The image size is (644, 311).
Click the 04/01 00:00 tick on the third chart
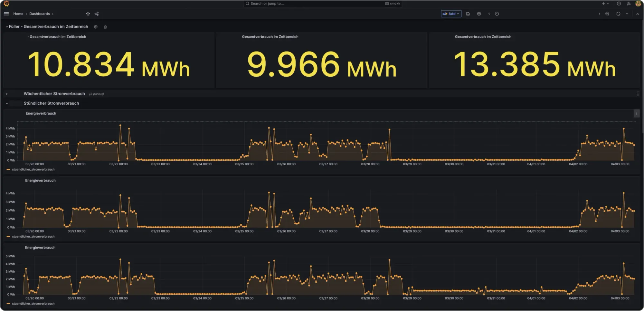tap(536, 298)
